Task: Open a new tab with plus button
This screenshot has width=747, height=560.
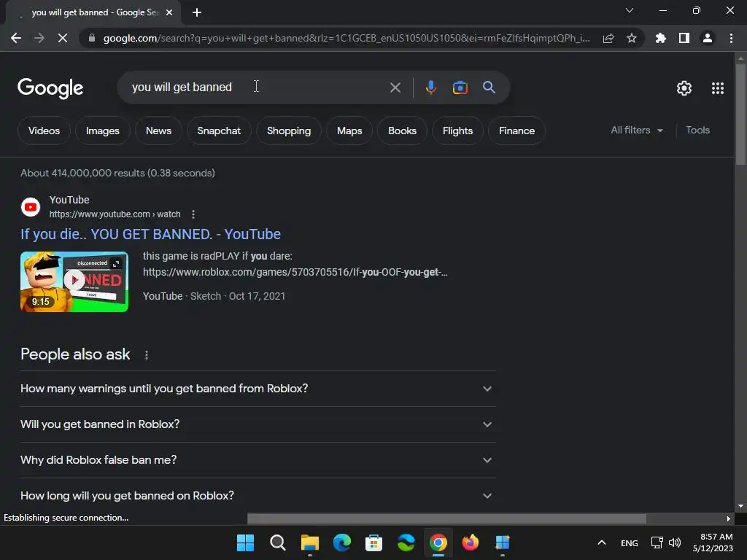Action: (x=197, y=12)
